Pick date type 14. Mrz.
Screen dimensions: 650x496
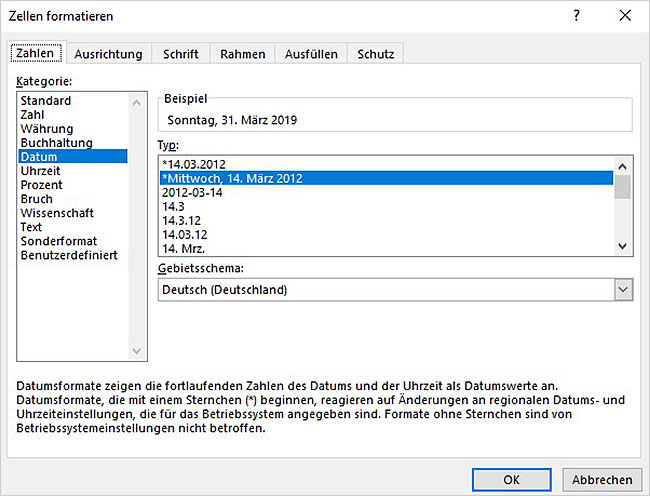[386, 249]
